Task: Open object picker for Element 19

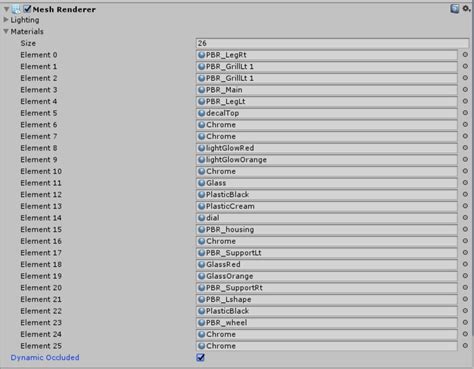Action: pos(465,276)
